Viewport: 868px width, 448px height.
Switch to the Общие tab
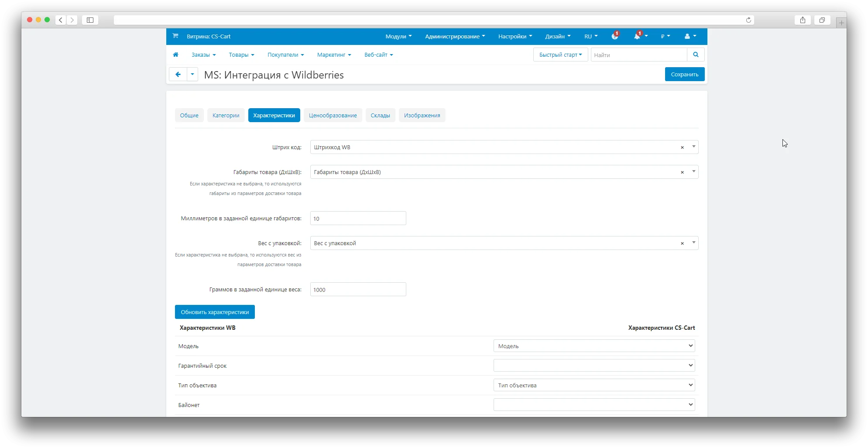point(189,115)
